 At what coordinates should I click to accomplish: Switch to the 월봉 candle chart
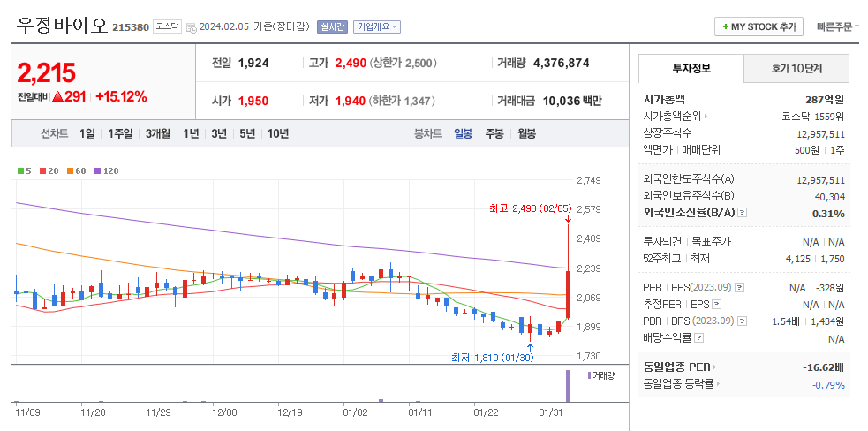[x=526, y=133]
